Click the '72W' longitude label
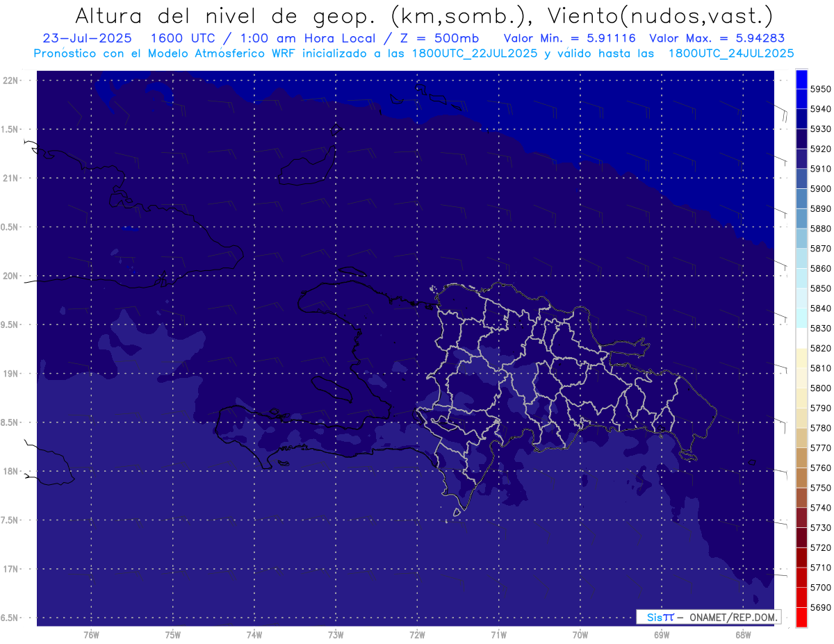This screenshot has width=834, height=644. click(x=417, y=635)
